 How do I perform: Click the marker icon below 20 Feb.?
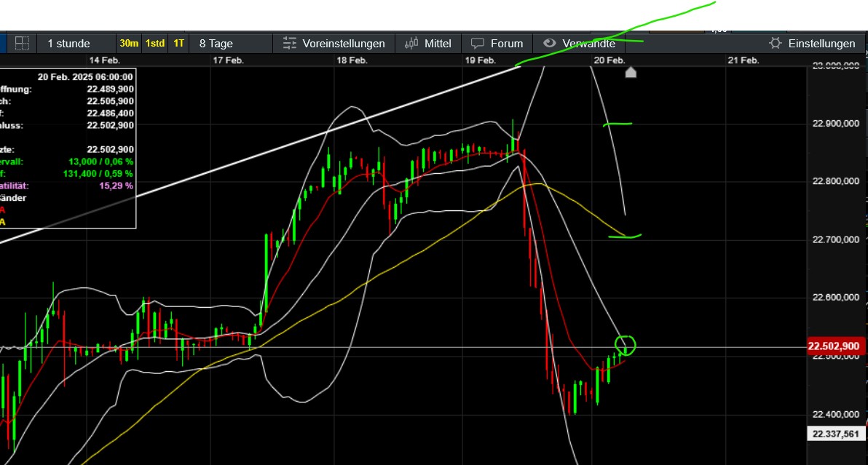[631, 73]
